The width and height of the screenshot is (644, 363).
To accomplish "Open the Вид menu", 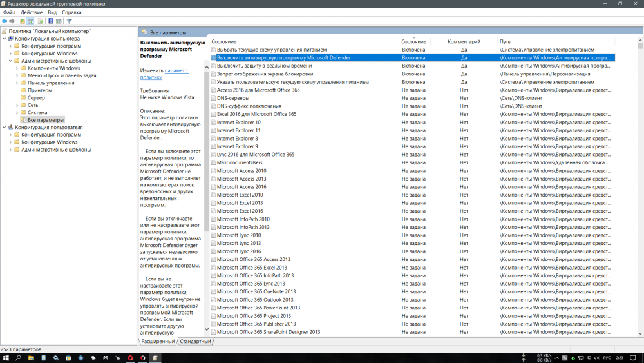I will [52, 12].
